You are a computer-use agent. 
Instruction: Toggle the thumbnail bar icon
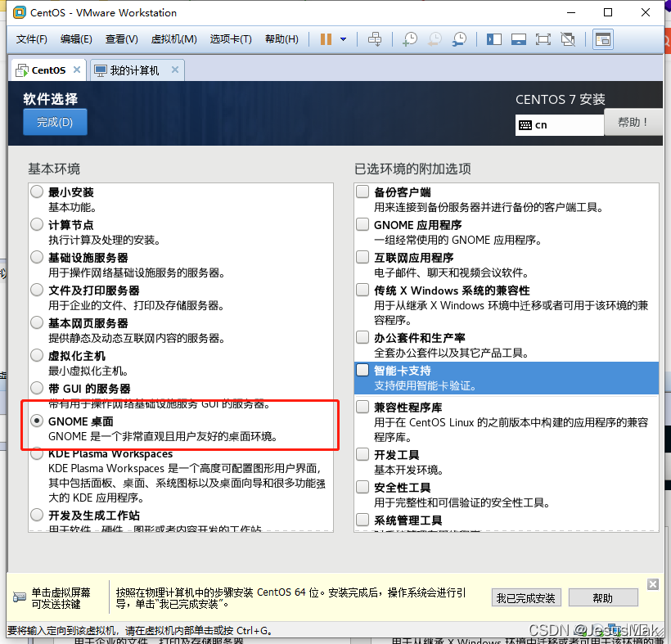(x=518, y=38)
